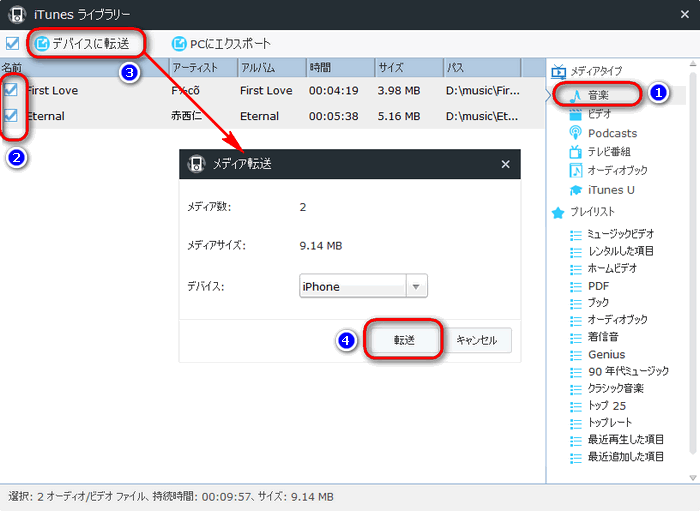Click First Love album cell
This screenshot has height=511, width=700.
tap(266, 91)
